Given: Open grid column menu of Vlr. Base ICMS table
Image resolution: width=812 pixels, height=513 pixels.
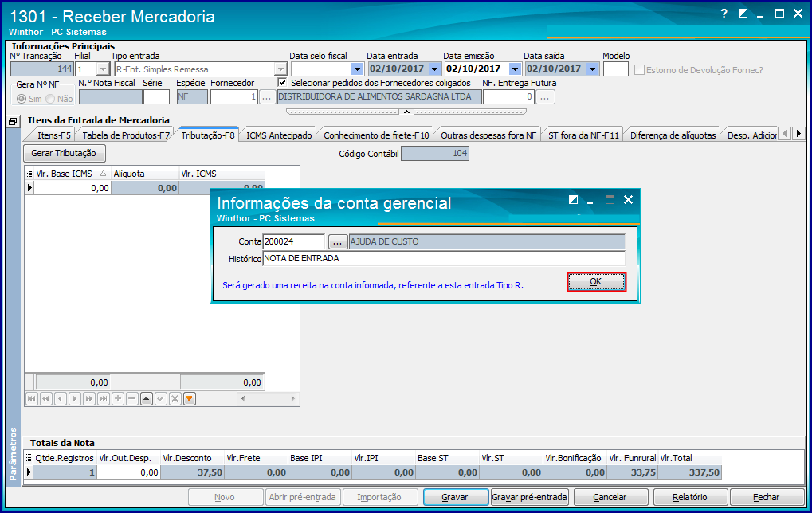Looking at the screenshot, I should [29, 174].
